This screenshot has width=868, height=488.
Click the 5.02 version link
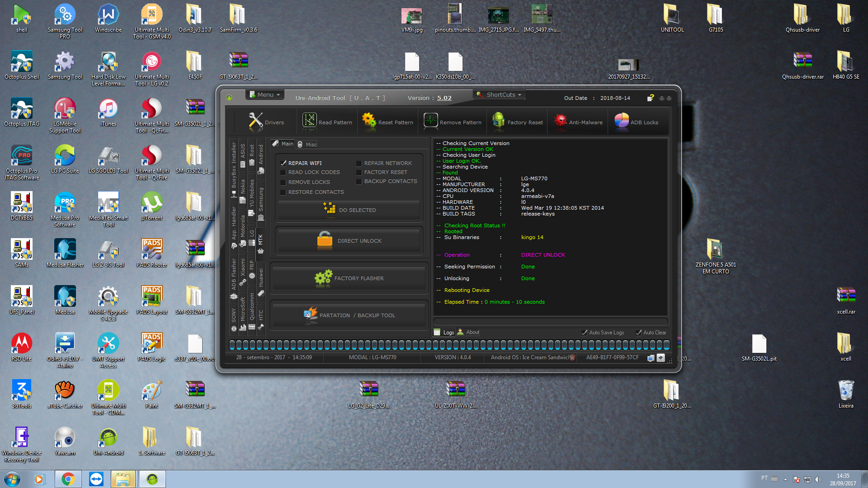click(x=444, y=98)
